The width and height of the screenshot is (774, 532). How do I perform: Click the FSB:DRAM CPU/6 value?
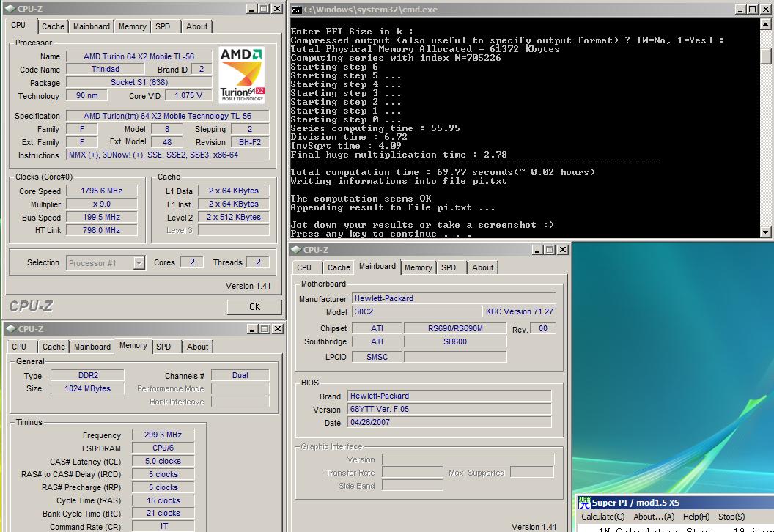click(163, 448)
